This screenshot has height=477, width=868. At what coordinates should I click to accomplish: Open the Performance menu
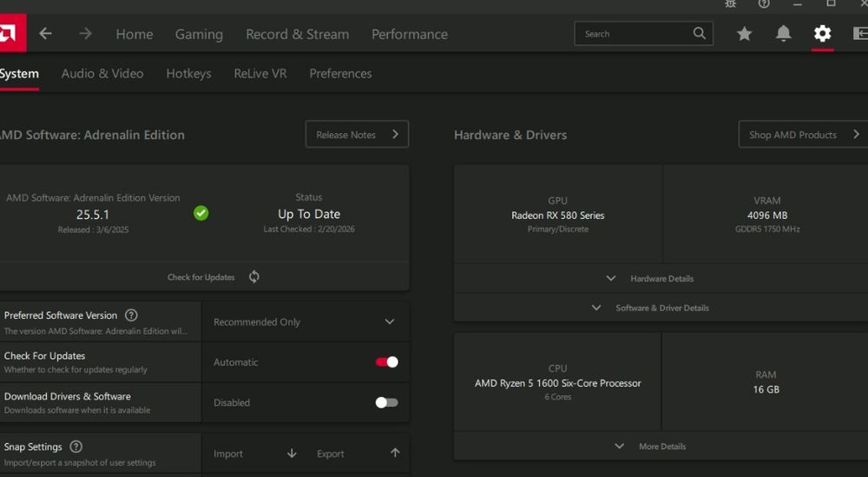[x=410, y=35]
